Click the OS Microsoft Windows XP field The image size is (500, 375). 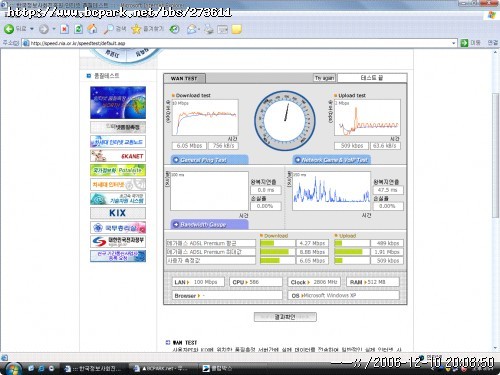coord(343,295)
